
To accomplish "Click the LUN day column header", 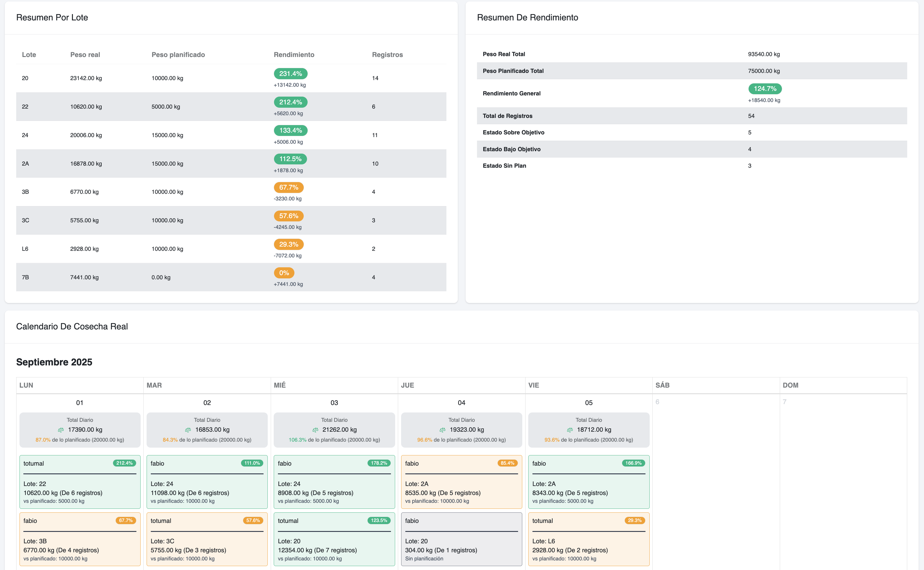I will pyautogui.click(x=26, y=385).
